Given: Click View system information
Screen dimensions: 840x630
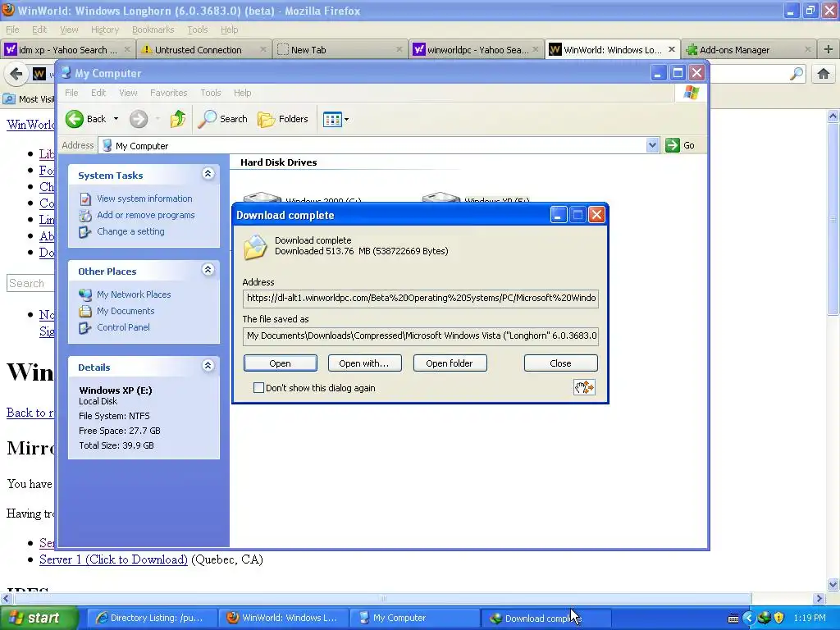Looking at the screenshot, I should [144, 199].
